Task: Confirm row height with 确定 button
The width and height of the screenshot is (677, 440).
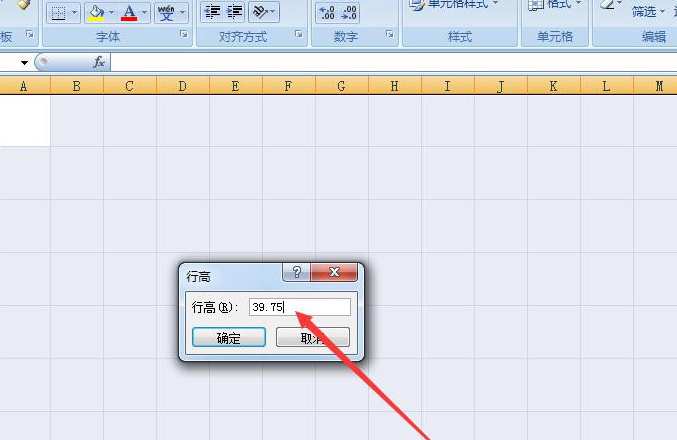Action: click(x=229, y=337)
